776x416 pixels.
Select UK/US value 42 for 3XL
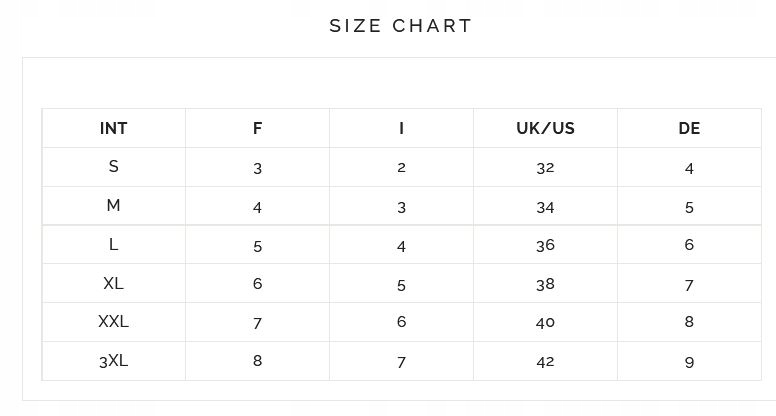click(545, 361)
